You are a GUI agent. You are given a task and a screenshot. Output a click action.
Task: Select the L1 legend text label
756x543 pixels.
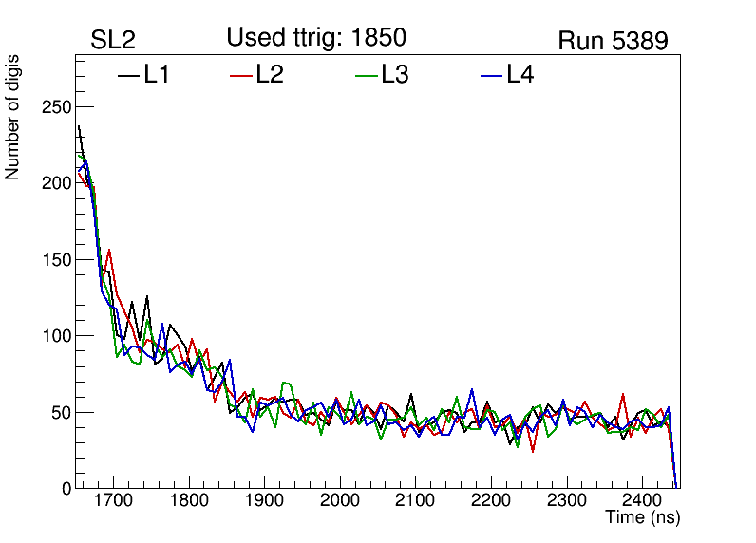[157, 75]
